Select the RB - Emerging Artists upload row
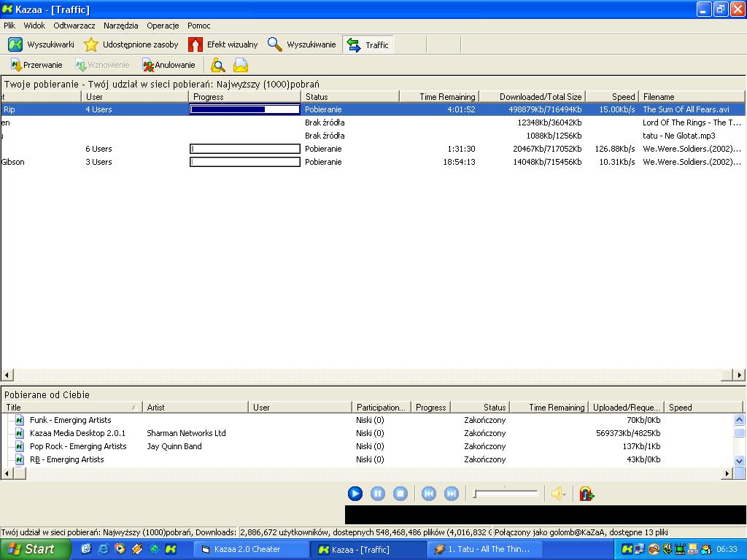 click(368, 459)
